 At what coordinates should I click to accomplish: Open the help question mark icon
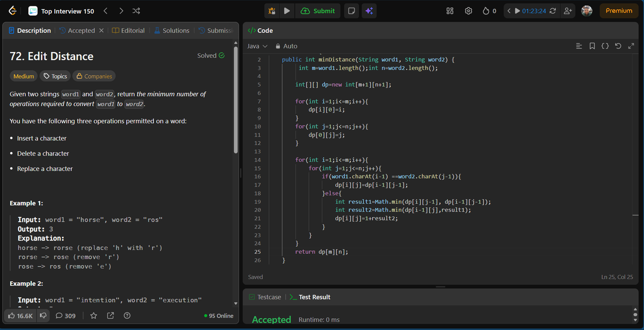coord(127,316)
